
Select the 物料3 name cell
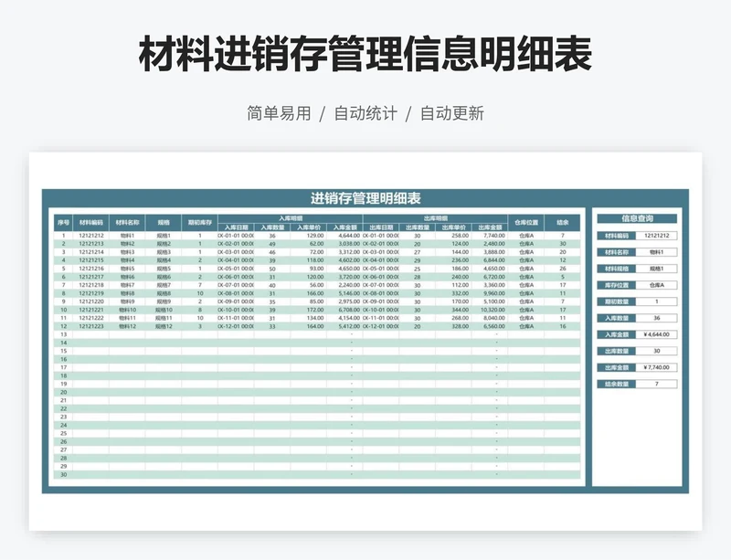pyautogui.click(x=127, y=252)
